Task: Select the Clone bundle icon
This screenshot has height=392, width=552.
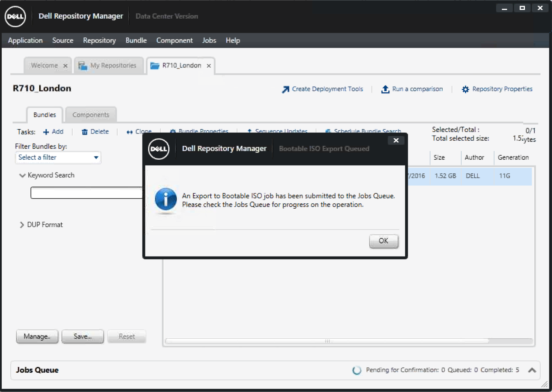Action: point(130,132)
